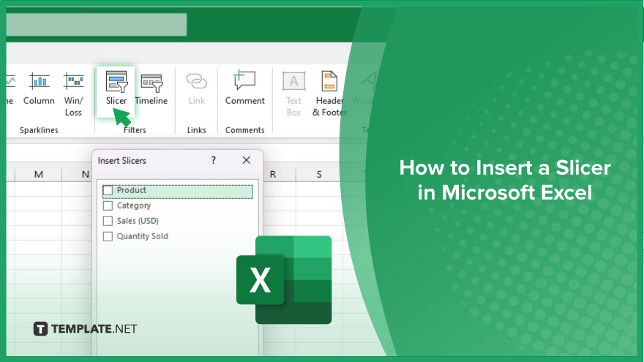The height and width of the screenshot is (362, 644).
Task: Click the Product field label
Action: coord(132,190)
